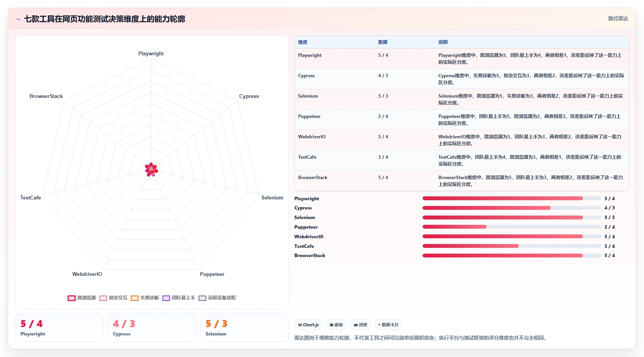644x357 pixels.
Task: Click the 数据 column header
Action: (x=383, y=42)
